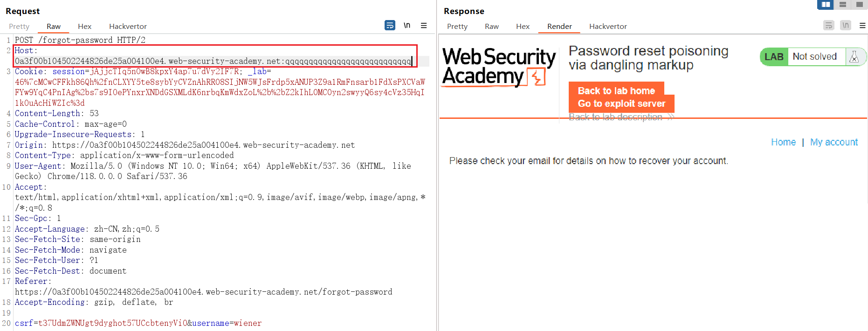Toggle word wrap in the Response panel

point(828,25)
